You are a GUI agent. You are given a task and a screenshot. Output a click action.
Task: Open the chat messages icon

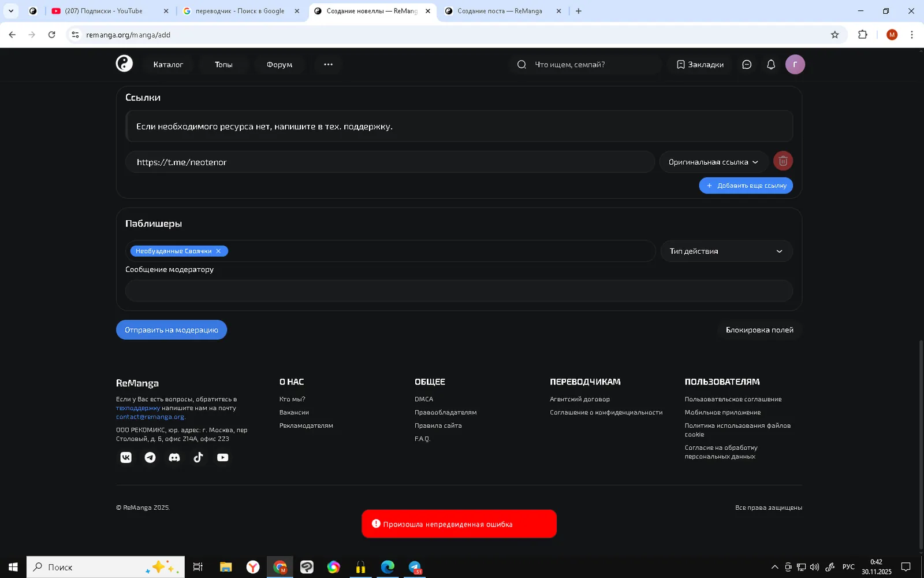[x=747, y=65]
